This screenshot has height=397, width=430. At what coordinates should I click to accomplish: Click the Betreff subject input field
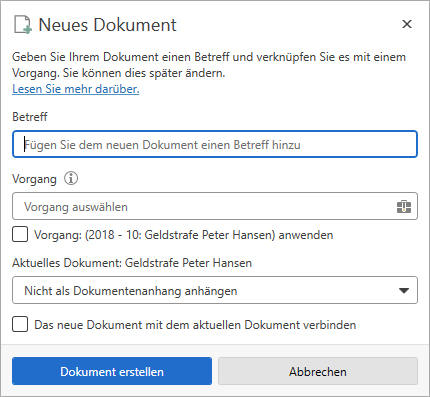pyautogui.click(x=215, y=144)
